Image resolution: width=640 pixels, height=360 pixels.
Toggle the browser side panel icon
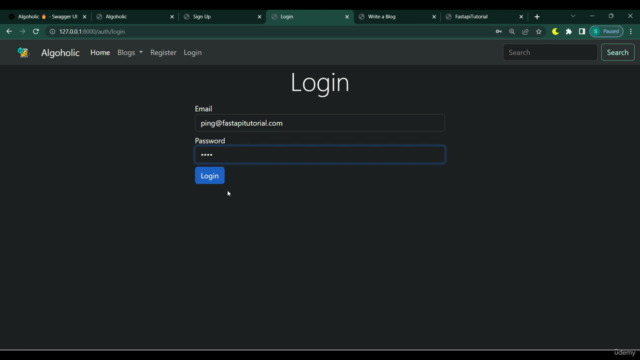pyautogui.click(x=582, y=31)
